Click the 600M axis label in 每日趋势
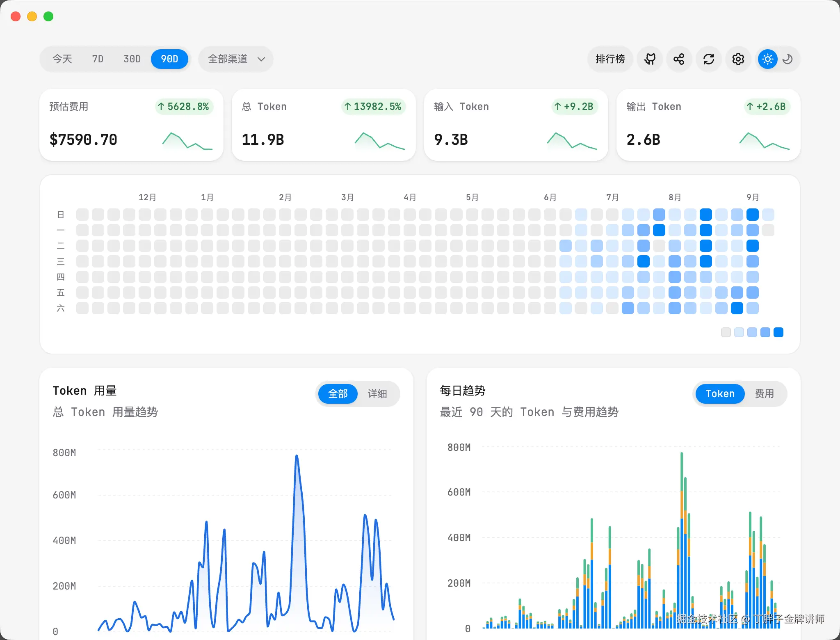 (x=459, y=492)
